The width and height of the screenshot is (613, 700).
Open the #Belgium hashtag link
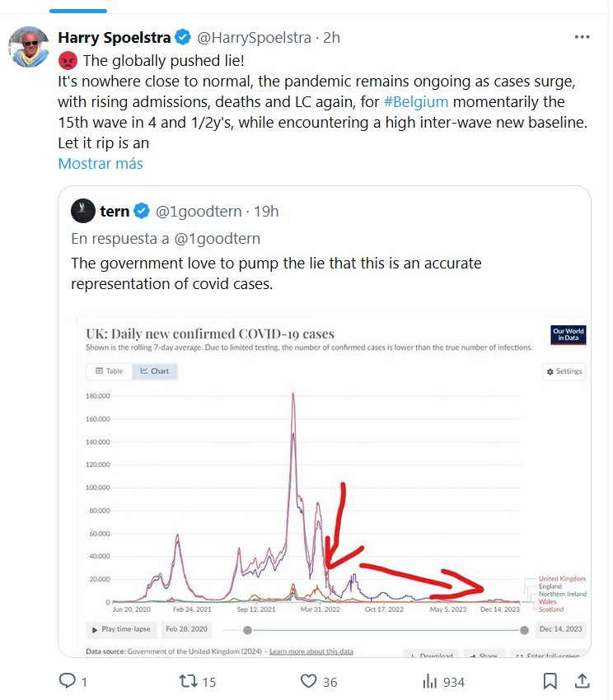[x=416, y=102]
